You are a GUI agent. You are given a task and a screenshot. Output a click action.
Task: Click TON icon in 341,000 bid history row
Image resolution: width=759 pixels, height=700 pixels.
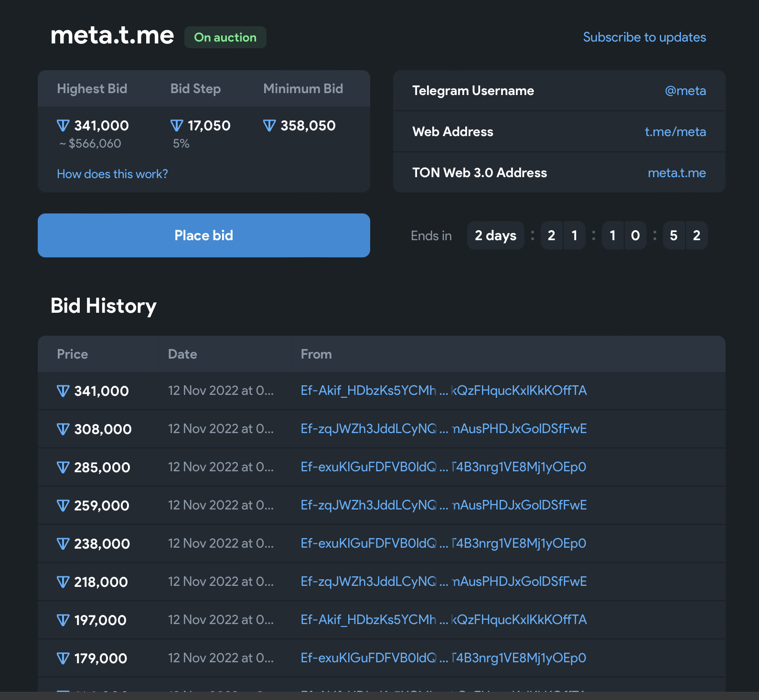click(63, 391)
